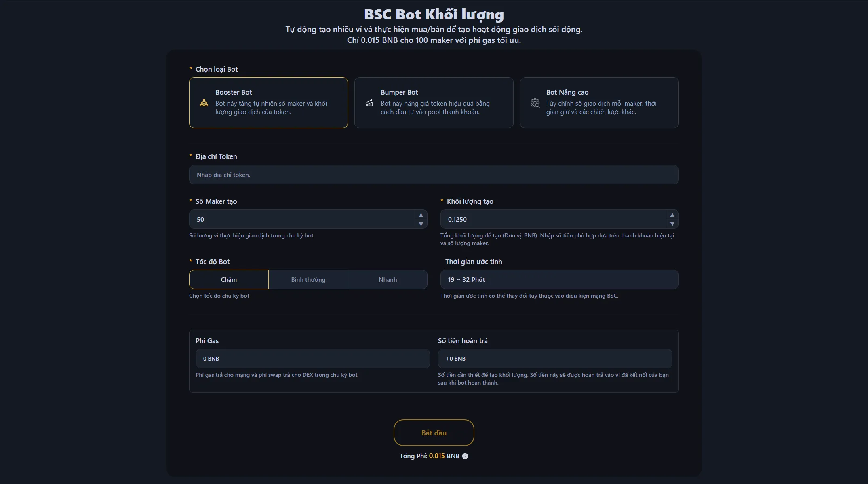
Task: Click the Khối lượng tạo amount field
Action: [553, 219]
